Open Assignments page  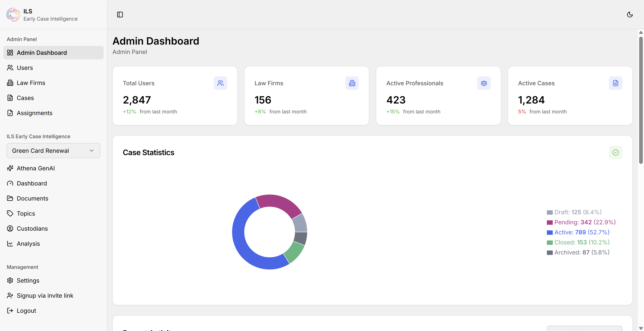click(x=54, y=113)
